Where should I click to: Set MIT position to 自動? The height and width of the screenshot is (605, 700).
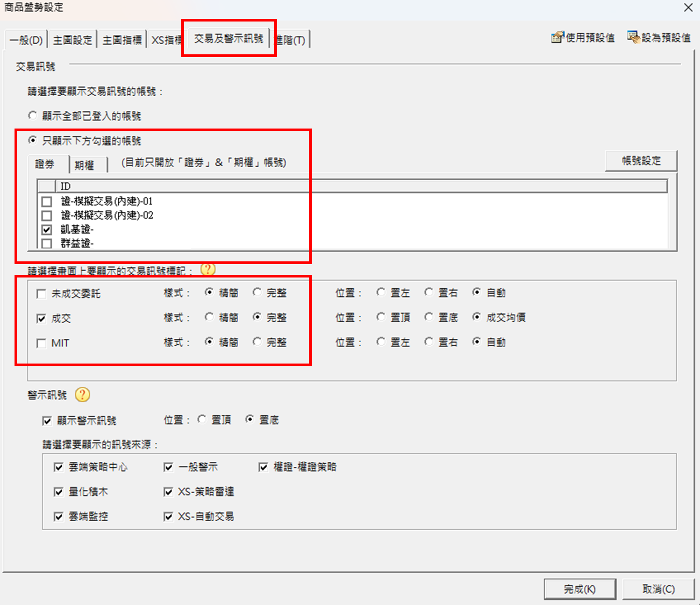476,341
